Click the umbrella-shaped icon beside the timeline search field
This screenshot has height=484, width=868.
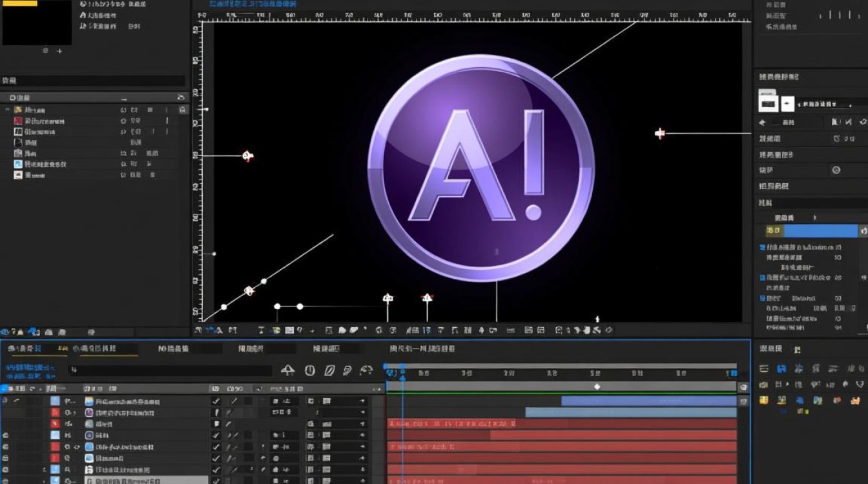point(288,370)
